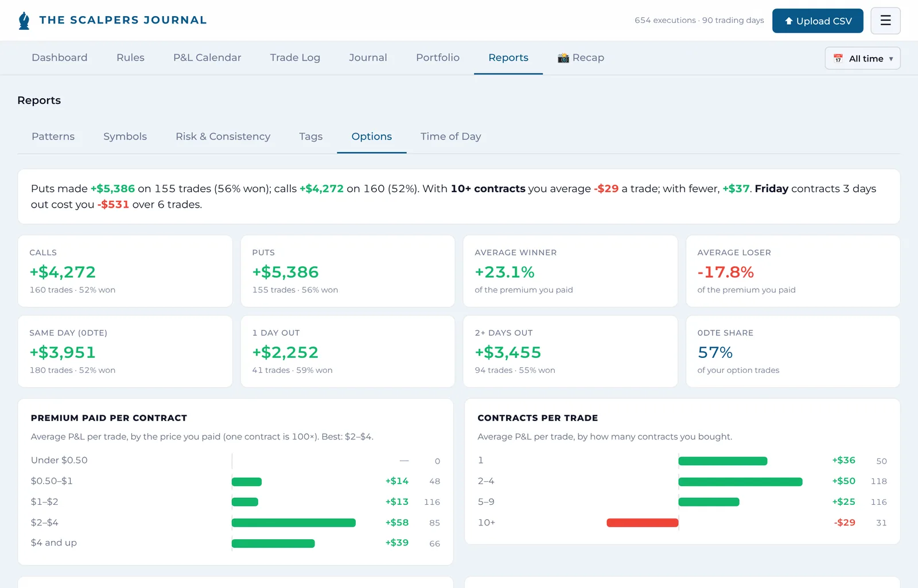Screen dimensions: 918x588
Task: Switch to P&L Calendar tab
Action: click(207, 58)
